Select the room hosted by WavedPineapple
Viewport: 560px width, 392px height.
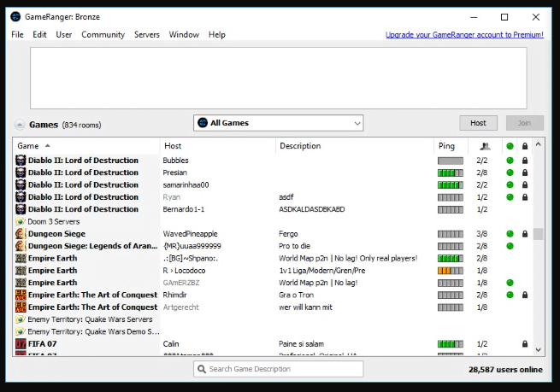pos(190,233)
